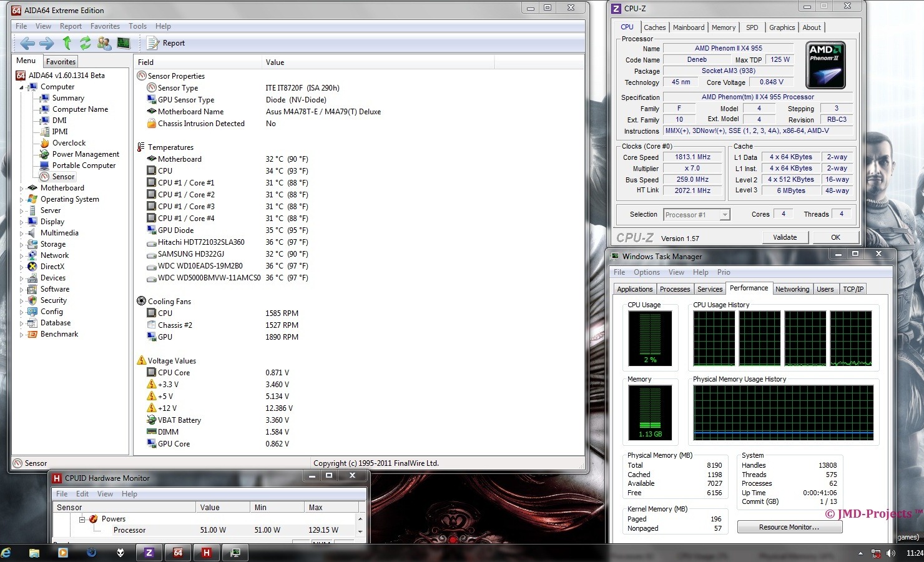Click the flame icon beside Overclock
Screen dimensions: 924x562
pos(44,143)
